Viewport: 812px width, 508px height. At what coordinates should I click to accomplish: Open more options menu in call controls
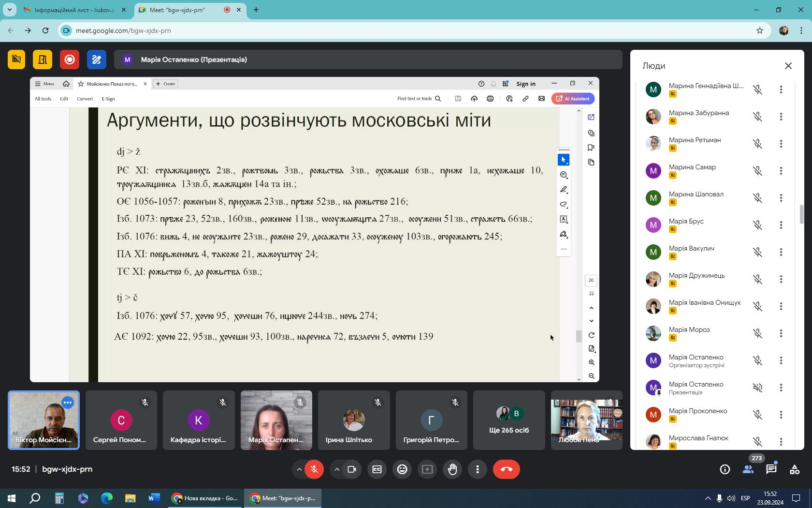coord(478,469)
